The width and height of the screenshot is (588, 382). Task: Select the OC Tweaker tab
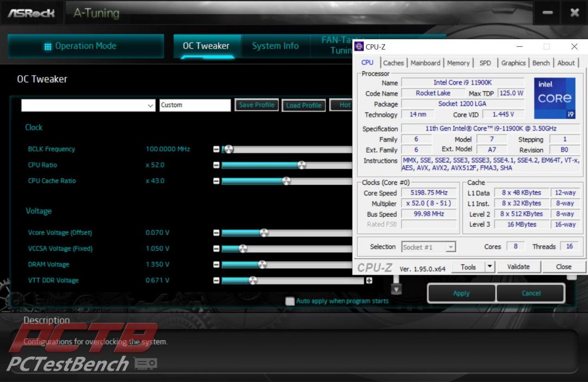tap(206, 46)
